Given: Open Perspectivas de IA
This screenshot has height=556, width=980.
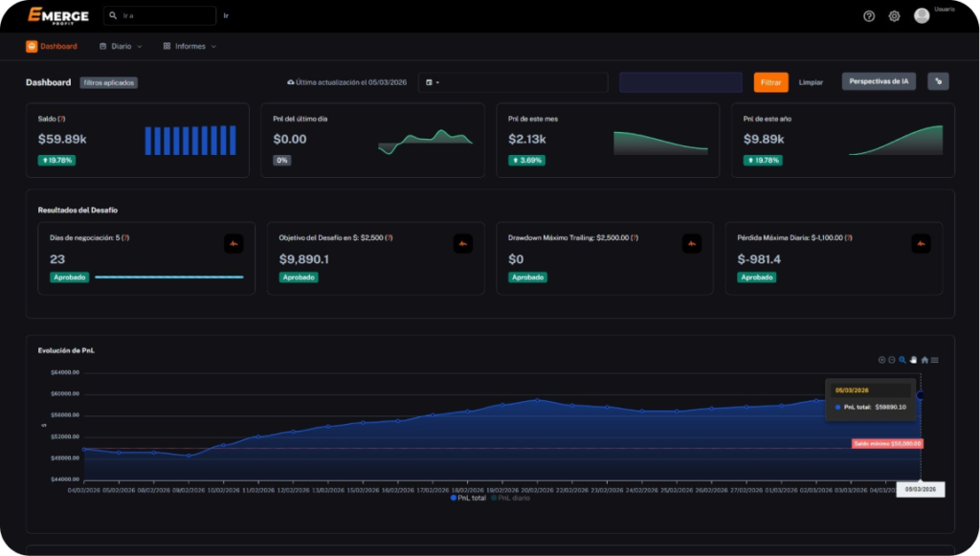Looking at the screenshot, I should coord(879,81).
